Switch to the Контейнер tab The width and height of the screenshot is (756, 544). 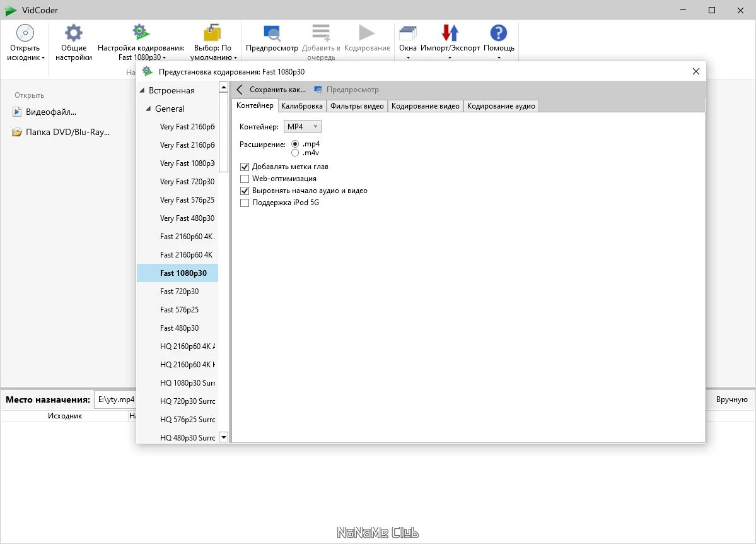point(255,105)
